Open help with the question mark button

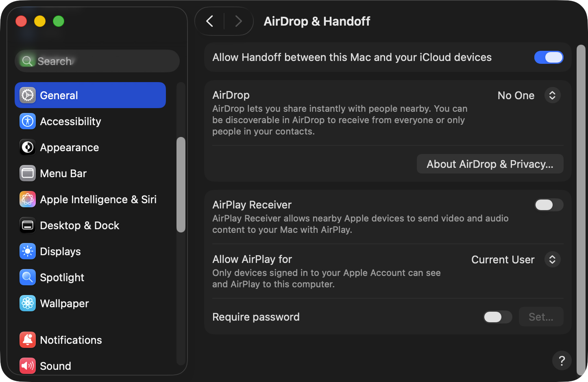[562, 360]
